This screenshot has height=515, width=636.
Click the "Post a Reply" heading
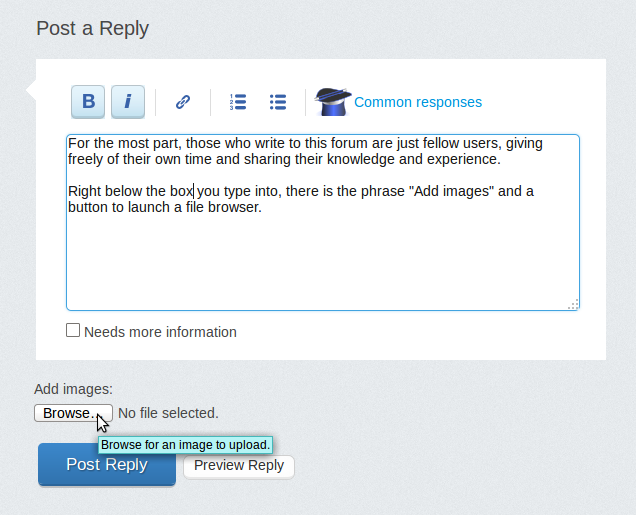pyautogui.click(x=92, y=28)
